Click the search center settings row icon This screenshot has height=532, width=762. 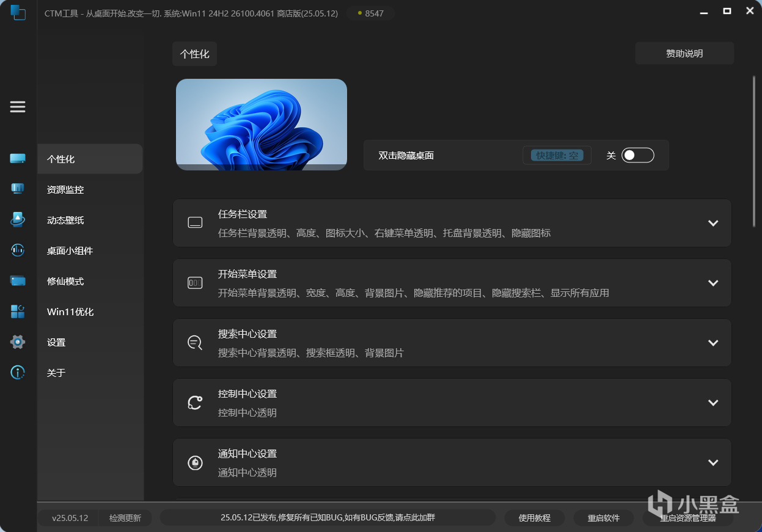tap(195, 343)
